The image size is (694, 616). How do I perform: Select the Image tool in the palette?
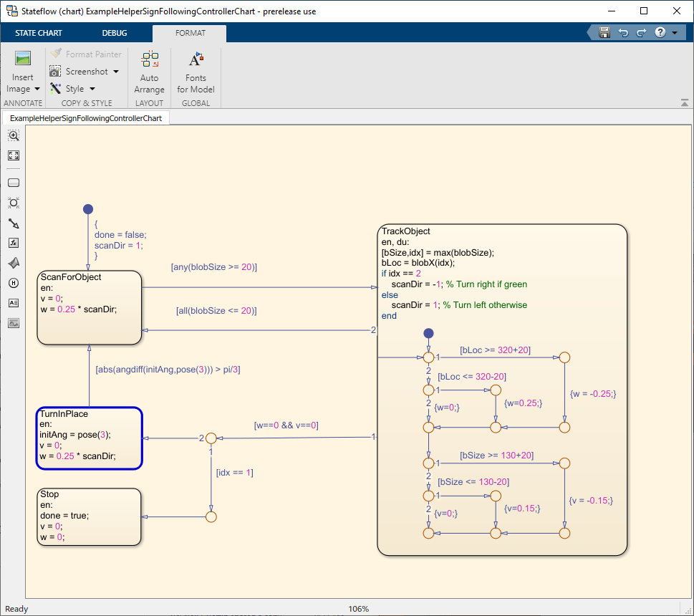coord(14,323)
